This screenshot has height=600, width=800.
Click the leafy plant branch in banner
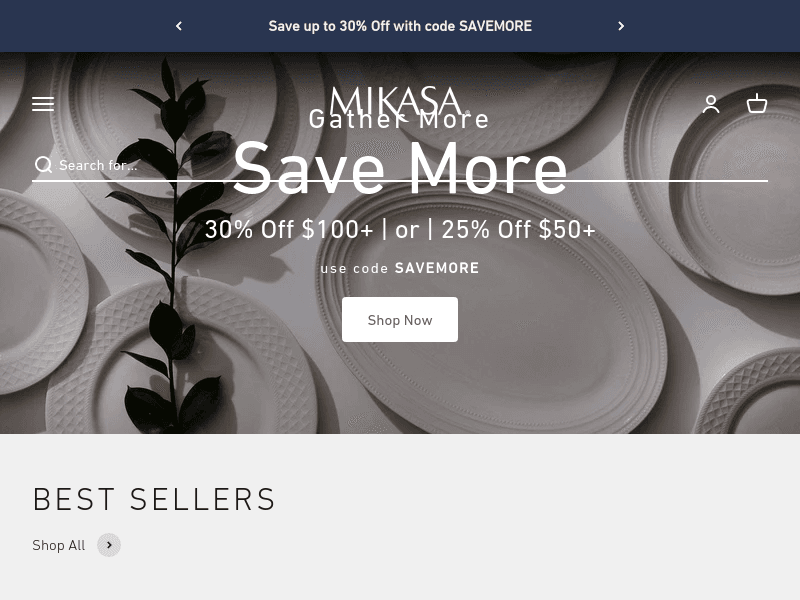point(173,245)
